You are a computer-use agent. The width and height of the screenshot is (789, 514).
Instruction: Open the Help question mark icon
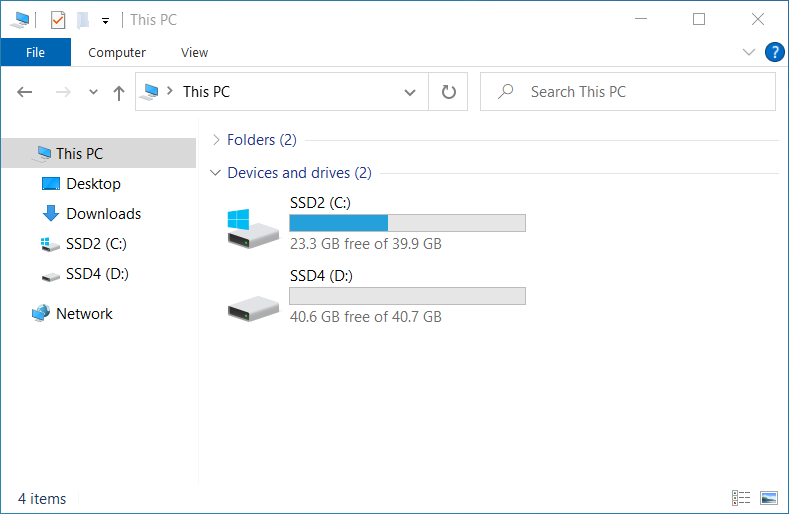tap(774, 52)
